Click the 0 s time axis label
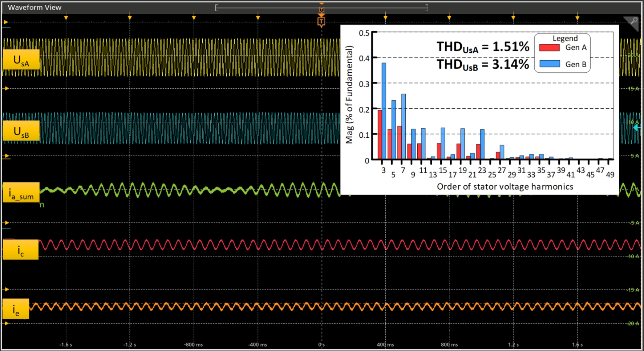 [x=321, y=344]
